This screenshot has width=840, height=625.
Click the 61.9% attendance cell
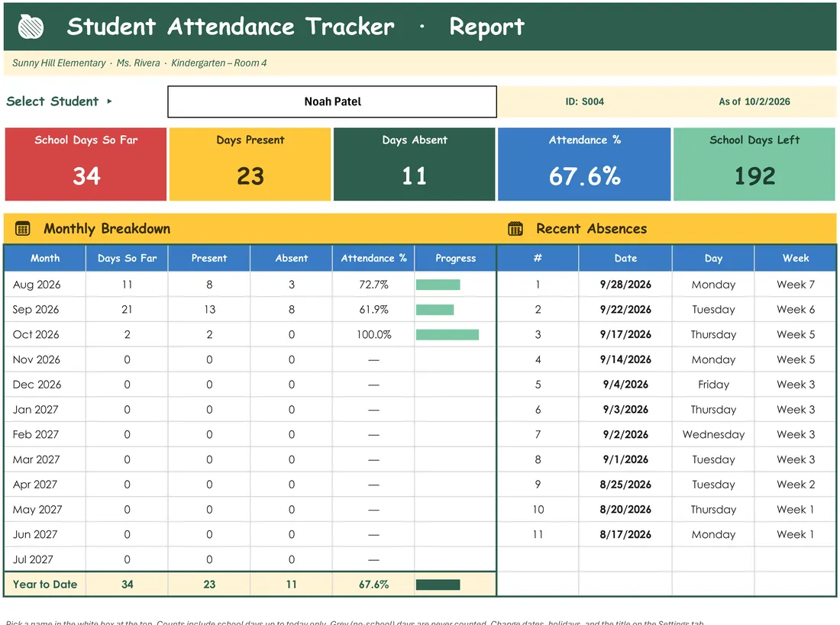pyautogui.click(x=373, y=310)
